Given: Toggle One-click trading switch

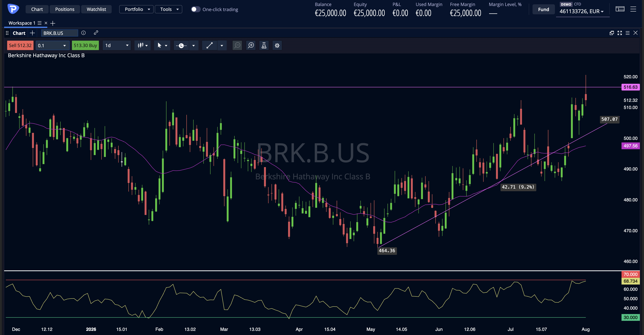Looking at the screenshot, I should pyautogui.click(x=195, y=9).
